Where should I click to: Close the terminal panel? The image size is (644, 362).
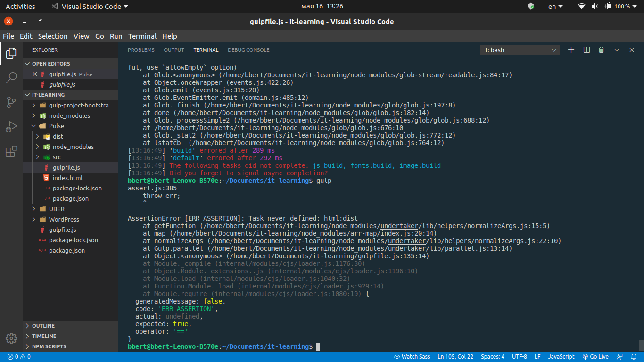(x=632, y=50)
